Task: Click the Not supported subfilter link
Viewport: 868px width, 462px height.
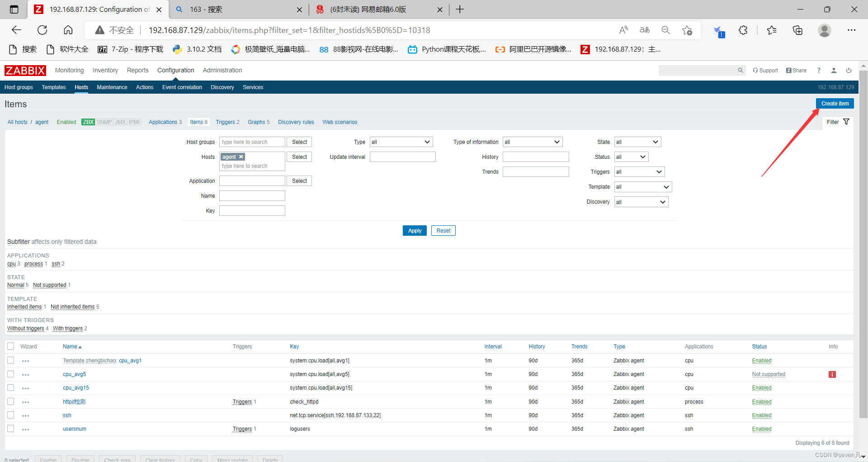Action: pos(50,285)
